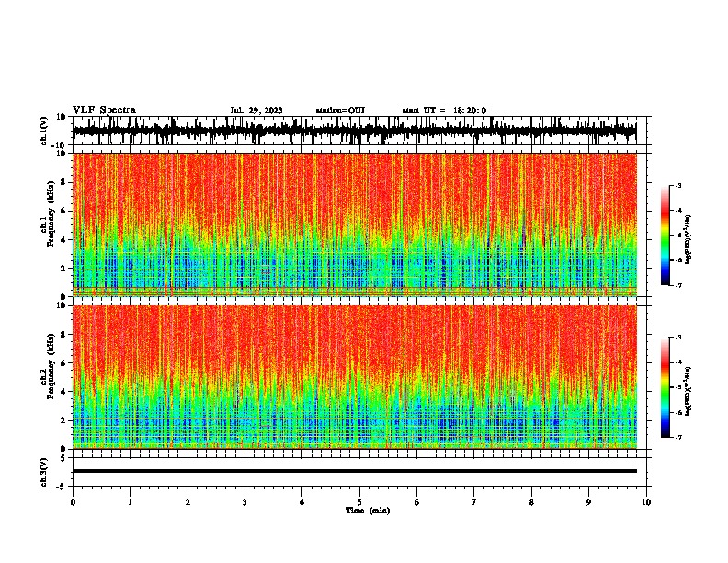Click the ch.3 flat voltage trace line
The width and height of the screenshot is (728, 563).
[354, 471]
